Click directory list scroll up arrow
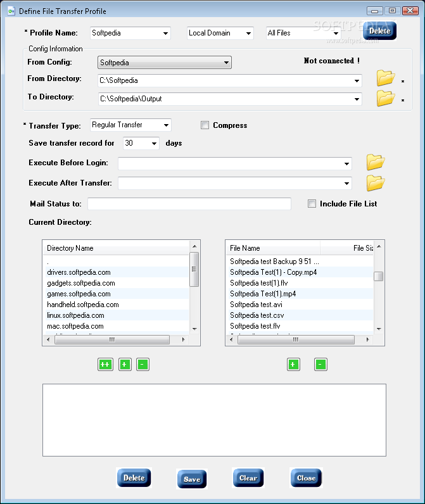Viewport: 425px width, 504px height. (194, 246)
